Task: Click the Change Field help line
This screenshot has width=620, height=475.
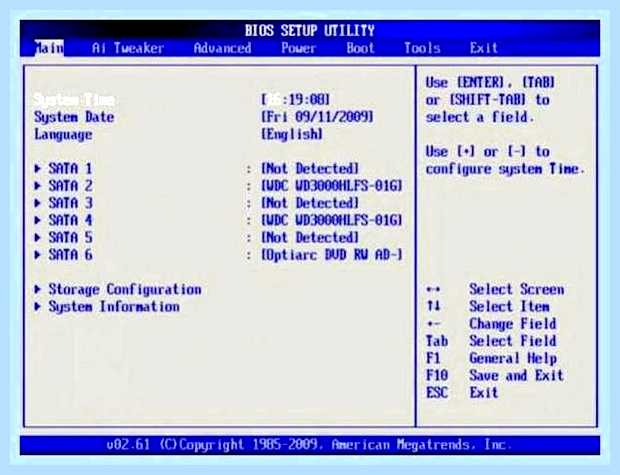Action: pyautogui.click(x=491, y=324)
